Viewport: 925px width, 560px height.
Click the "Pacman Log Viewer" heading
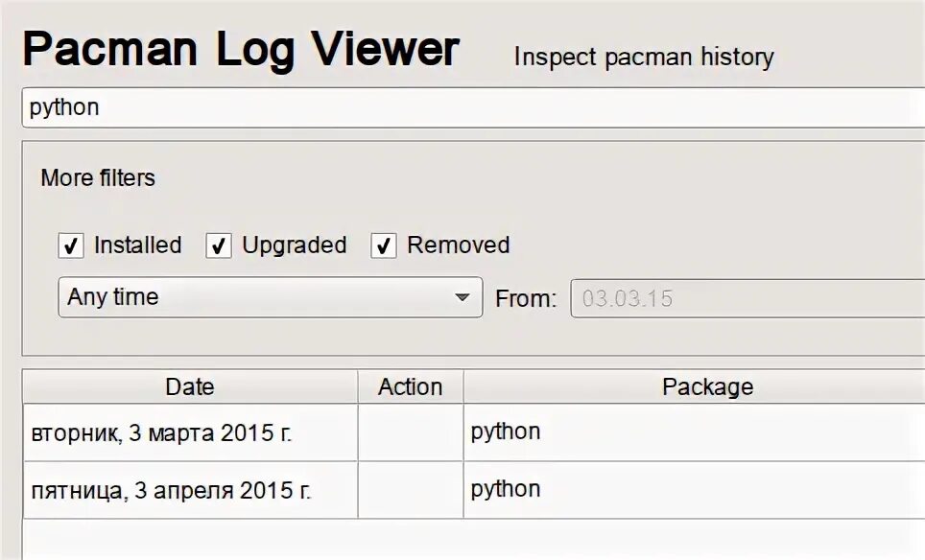[x=241, y=50]
